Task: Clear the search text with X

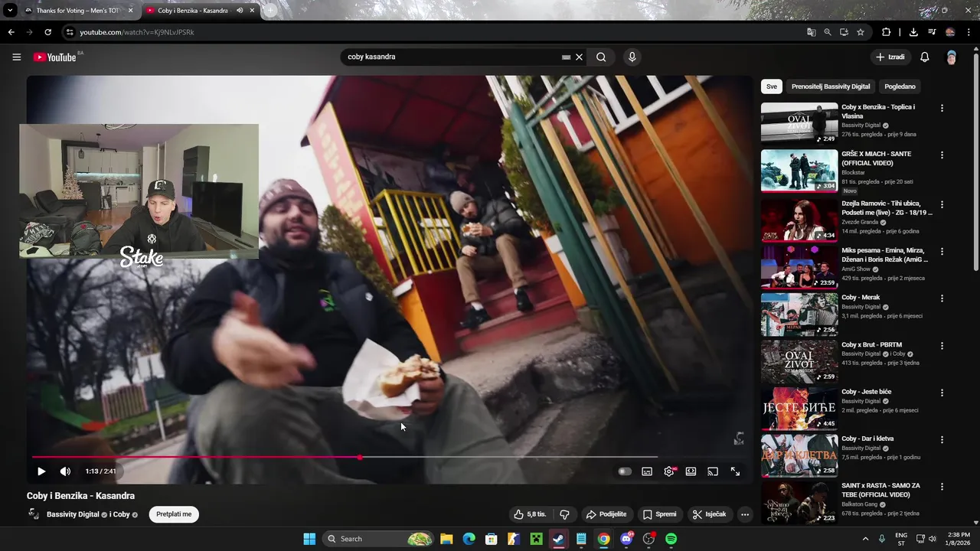Action: 580,57
